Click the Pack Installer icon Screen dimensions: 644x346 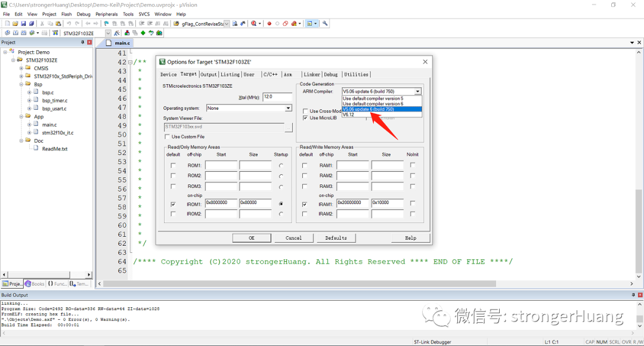pyautogui.click(x=159, y=33)
